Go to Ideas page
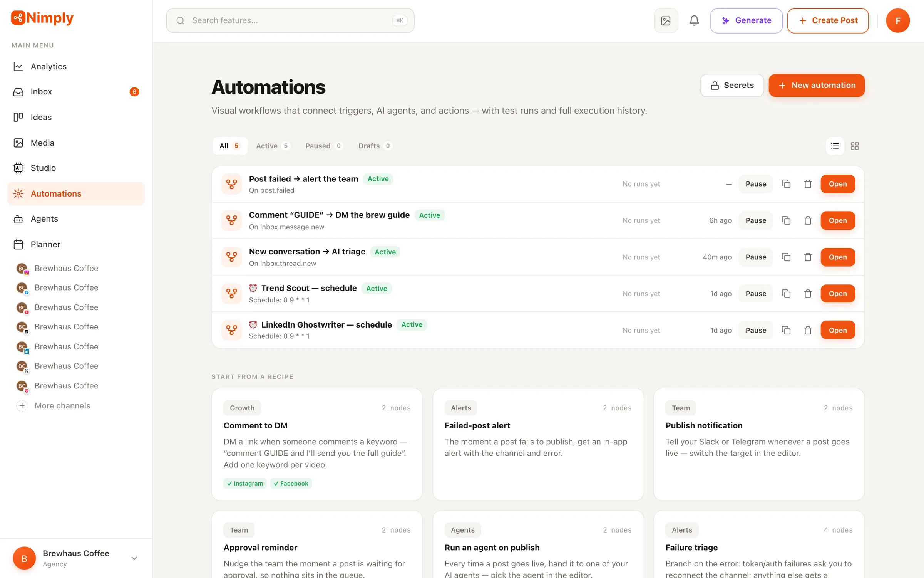The width and height of the screenshot is (924, 578). click(x=76, y=117)
